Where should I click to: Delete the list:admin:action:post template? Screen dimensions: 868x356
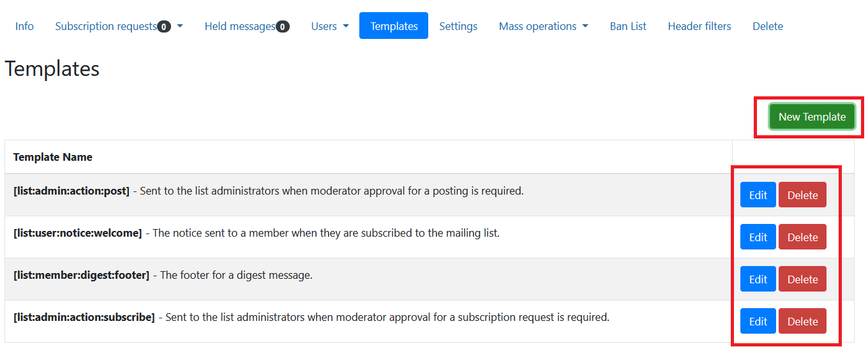tap(802, 195)
